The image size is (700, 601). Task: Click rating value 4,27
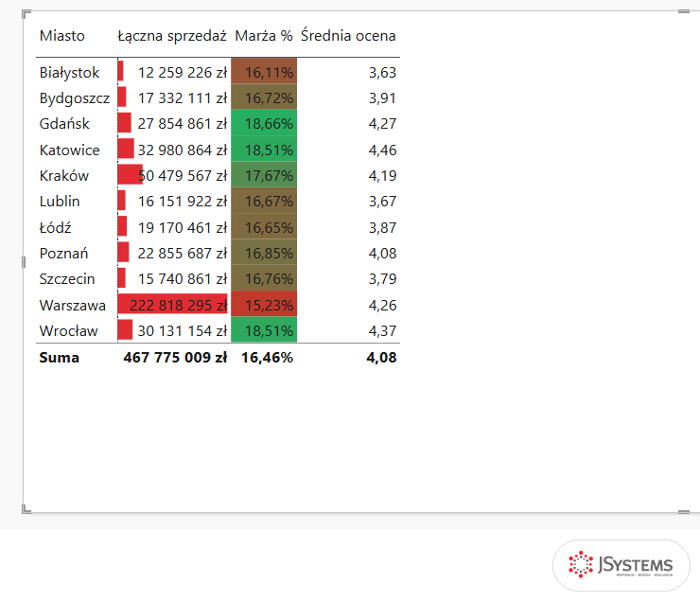382,124
